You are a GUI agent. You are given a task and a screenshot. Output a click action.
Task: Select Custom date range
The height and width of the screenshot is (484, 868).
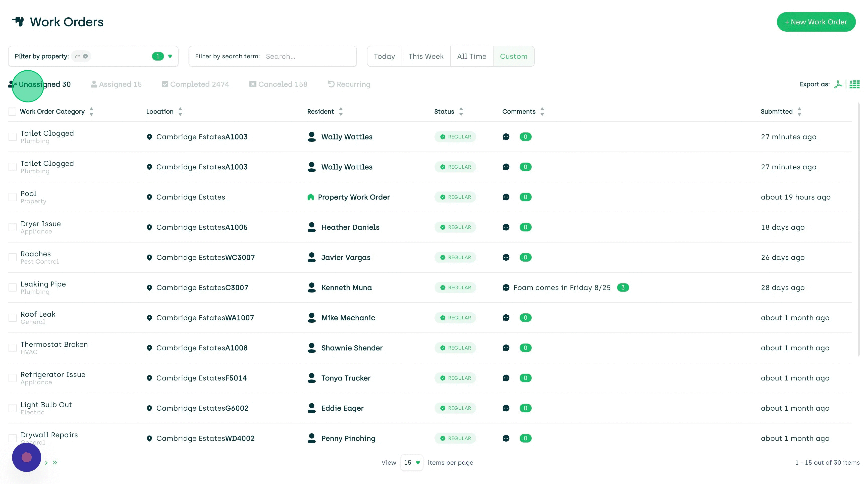pos(514,56)
